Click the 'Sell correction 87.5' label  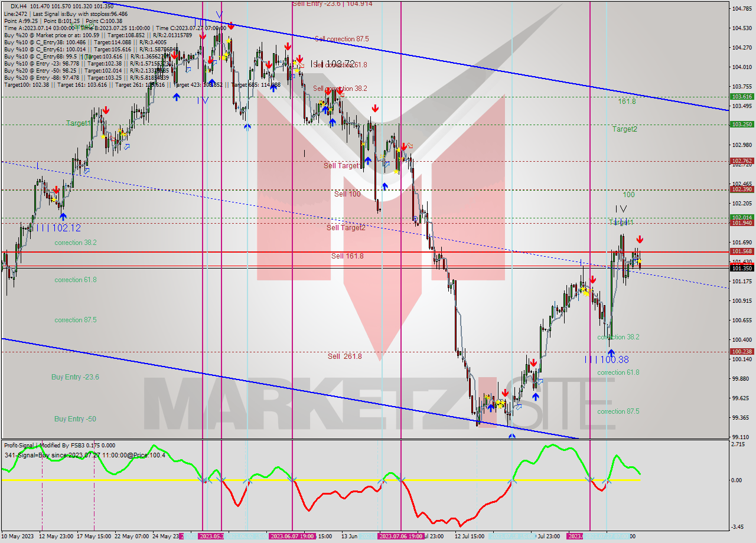[x=342, y=39]
